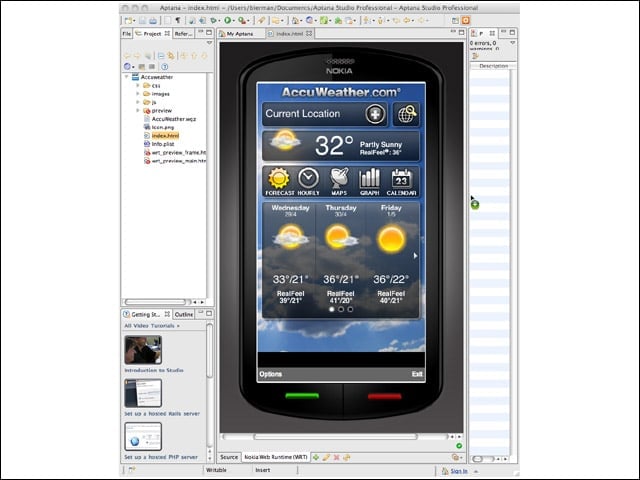Viewport: 640px width, 480px height.
Task: Click the Open Perspective icon in toolbar
Action: pyautogui.click(x=455, y=20)
